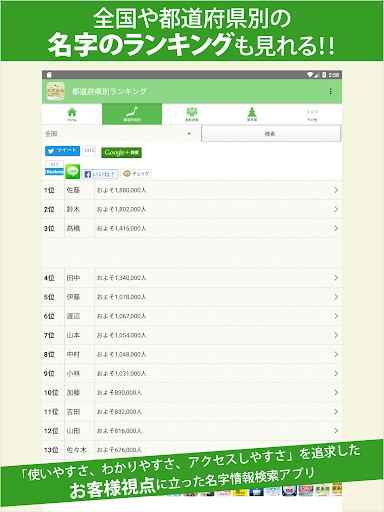The width and height of the screenshot is (384, 512).
Task: Click the tweet count 1015 bubble
Action: click(x=89, y=151)
